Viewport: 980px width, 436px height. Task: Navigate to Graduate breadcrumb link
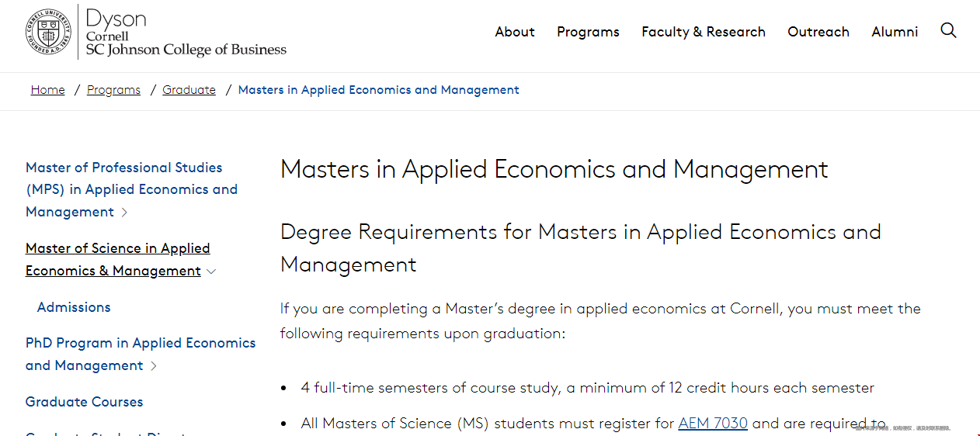[x=189, y=90]
